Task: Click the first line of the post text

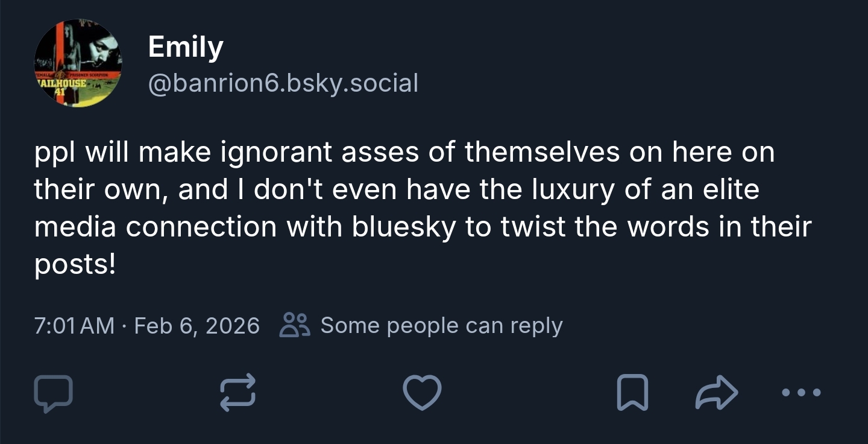Action: (404, 153)
